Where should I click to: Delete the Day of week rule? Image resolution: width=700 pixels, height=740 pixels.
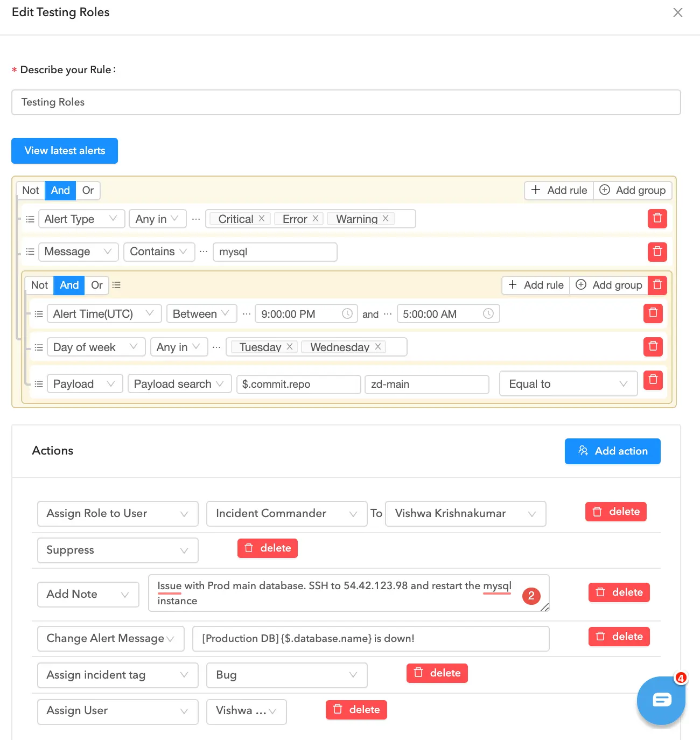pos(653,346)
